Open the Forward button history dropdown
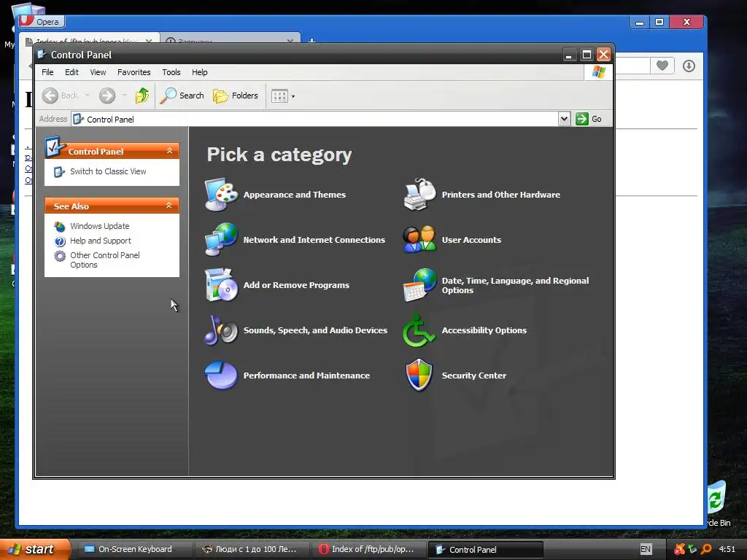Image resolution: width=747 pixels, height=560 pixels. coord(125,96)
